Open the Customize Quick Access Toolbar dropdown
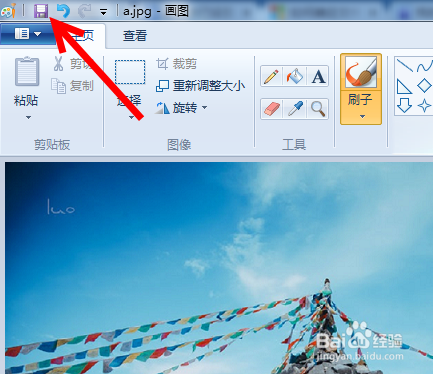433x374 pixels. 103,13
